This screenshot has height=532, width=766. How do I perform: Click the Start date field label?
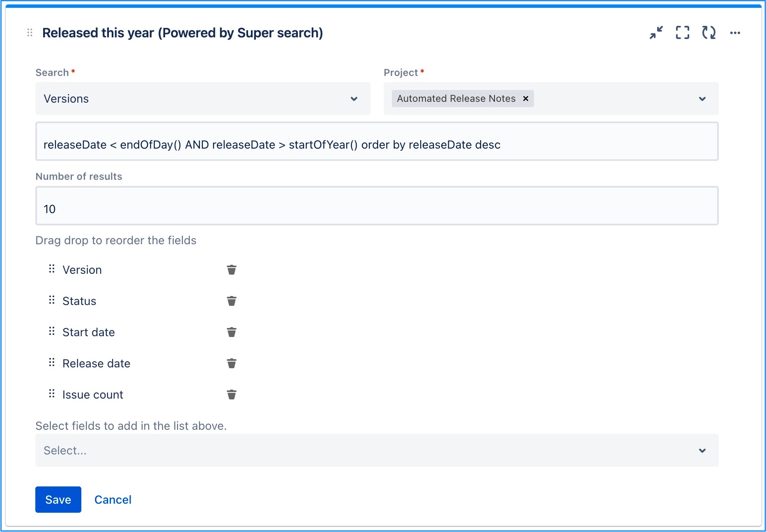click(89, 332)
